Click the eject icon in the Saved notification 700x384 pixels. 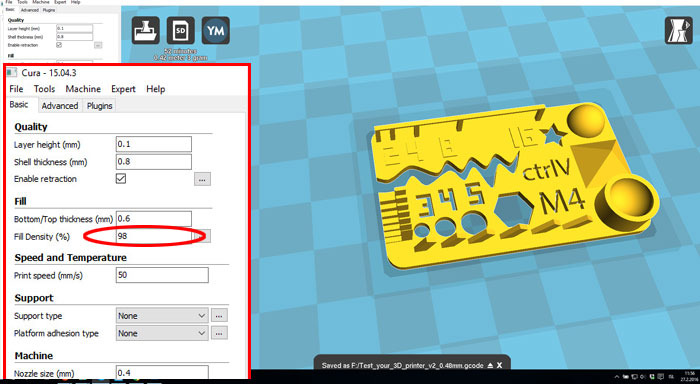(490, 365)
